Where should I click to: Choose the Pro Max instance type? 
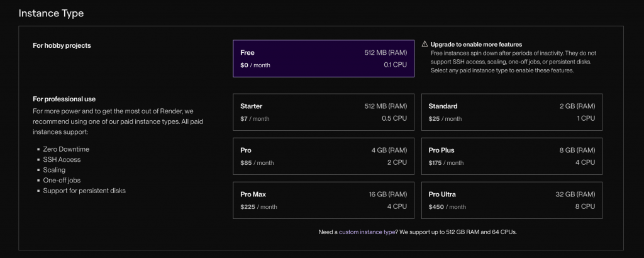[323, 200]
